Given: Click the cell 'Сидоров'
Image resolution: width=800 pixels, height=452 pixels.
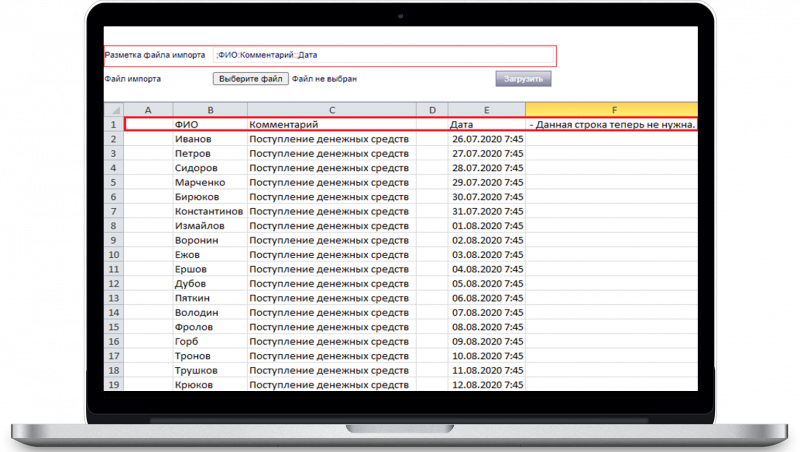Looking at the screenshot, I should pos(210,168).
